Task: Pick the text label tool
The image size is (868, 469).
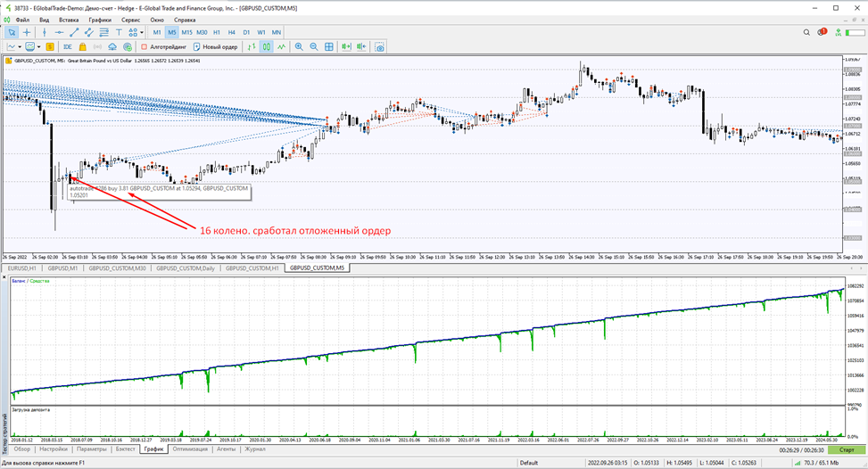Action: click(119, 33)
